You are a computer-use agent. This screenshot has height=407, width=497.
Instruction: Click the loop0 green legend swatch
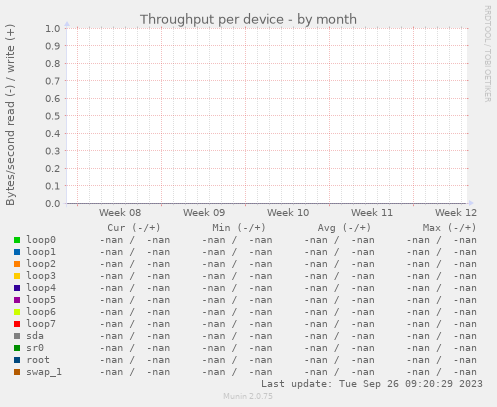click(17, 240)
